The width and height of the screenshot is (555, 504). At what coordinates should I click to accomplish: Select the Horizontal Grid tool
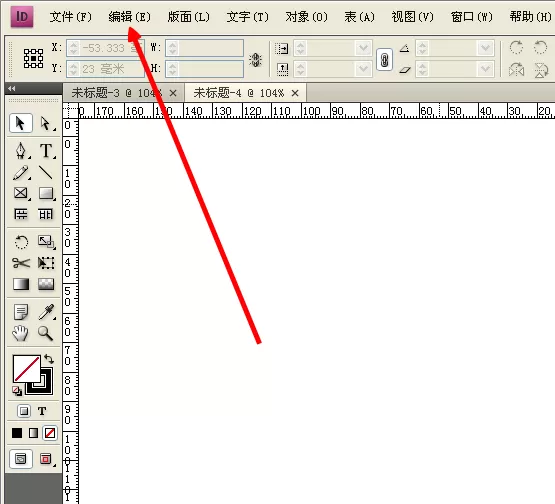click(21, 214)
